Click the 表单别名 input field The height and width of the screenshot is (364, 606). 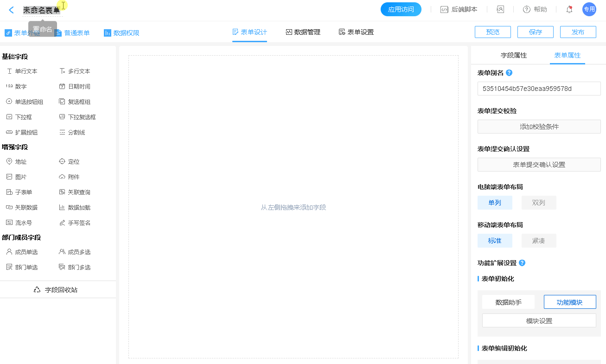(539, 89)
